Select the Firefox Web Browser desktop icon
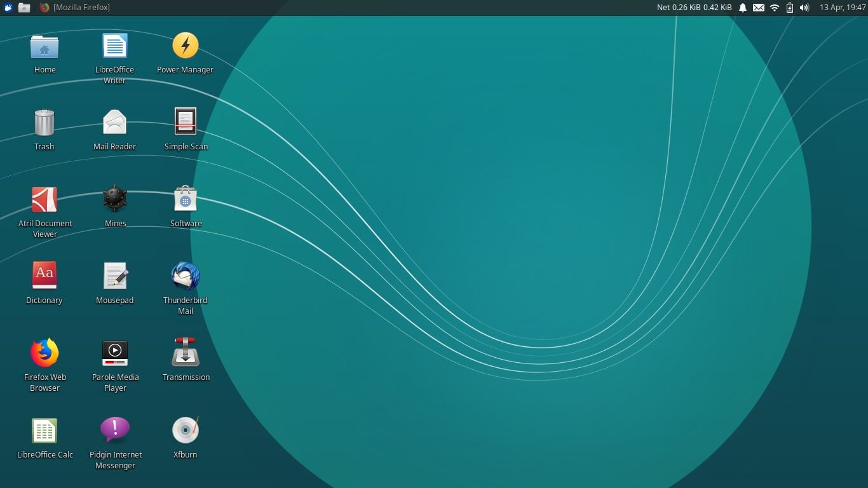868x488 pixels. tap(44, 353)
